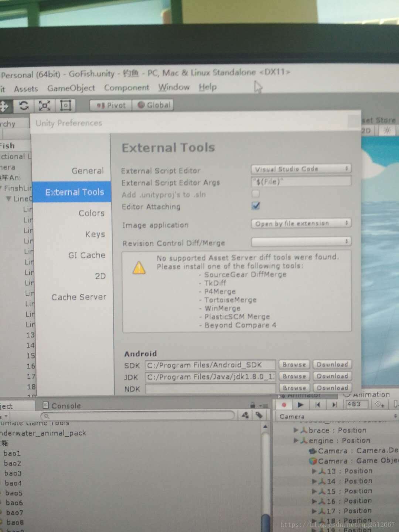Select Camera : Game Object property row
Viewport: 399px width, 532px height.
pyautogui.click(x=353, y=461)
